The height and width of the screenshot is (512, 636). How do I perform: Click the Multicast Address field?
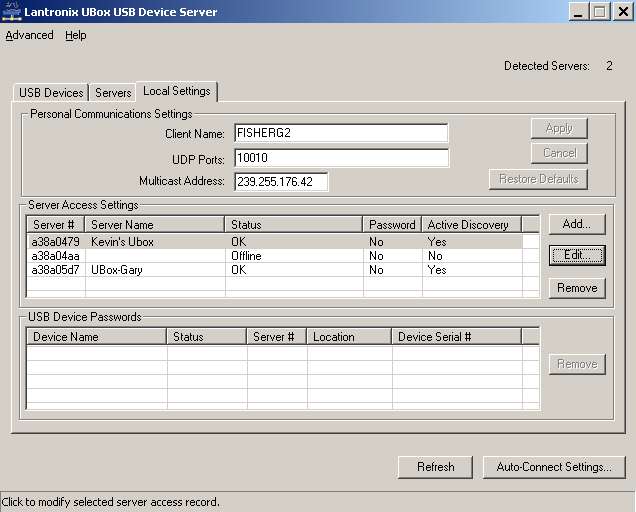(x=281, y=182)
